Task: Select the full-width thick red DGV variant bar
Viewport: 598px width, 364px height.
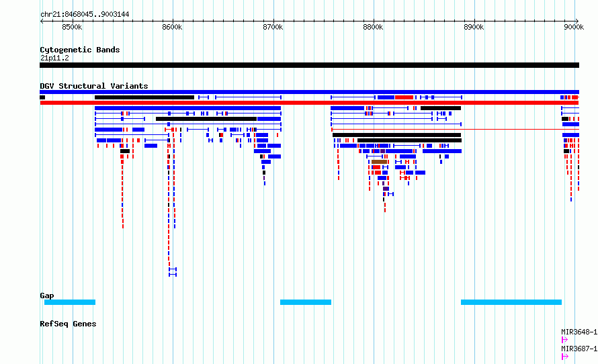Action: 309,103
